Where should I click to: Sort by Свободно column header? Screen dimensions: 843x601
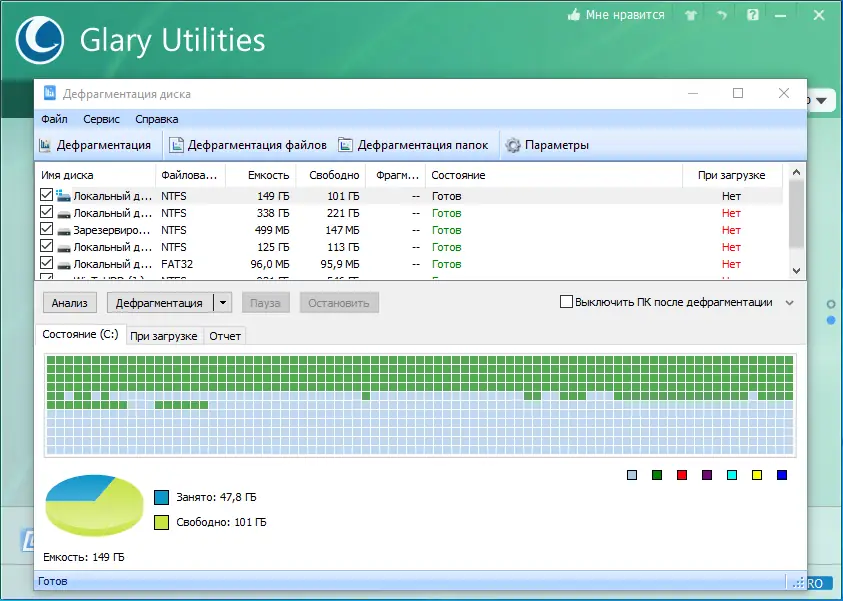pos(331,175)
